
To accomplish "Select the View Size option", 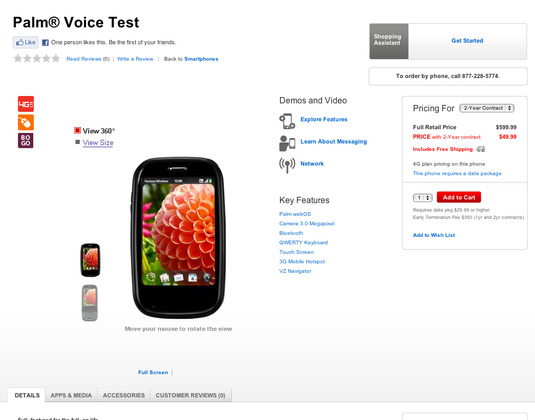I will (x=95, y=143).
